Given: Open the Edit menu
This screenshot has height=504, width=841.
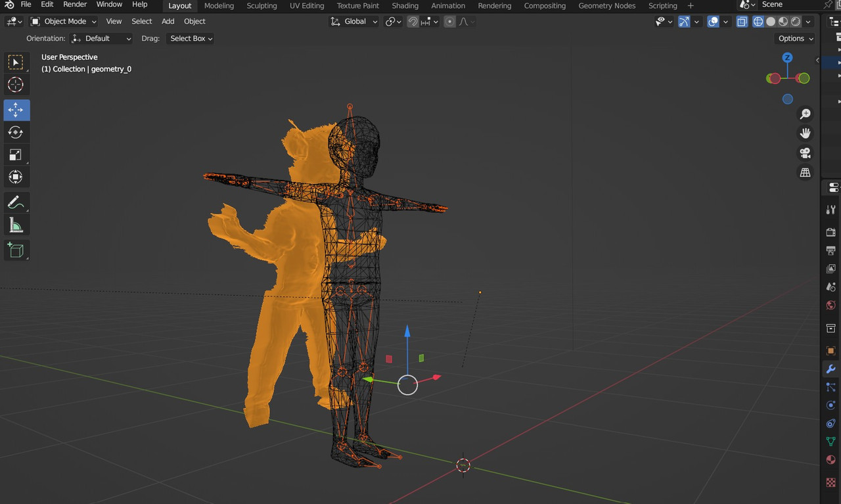Looking at the screenshot, I should pos(47,5).
